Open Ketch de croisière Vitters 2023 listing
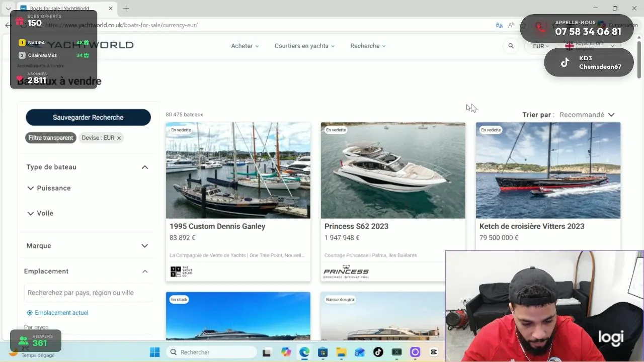 tap(532, 226)
